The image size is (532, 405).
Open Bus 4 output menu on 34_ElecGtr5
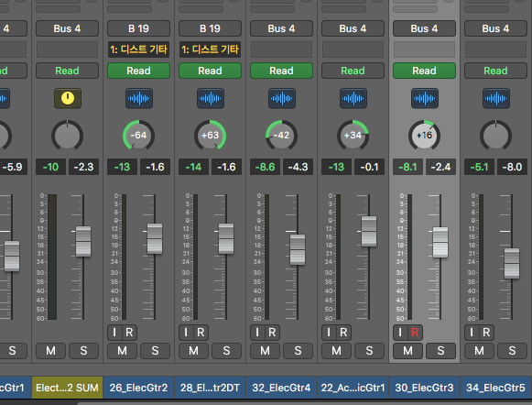point(495,28)
